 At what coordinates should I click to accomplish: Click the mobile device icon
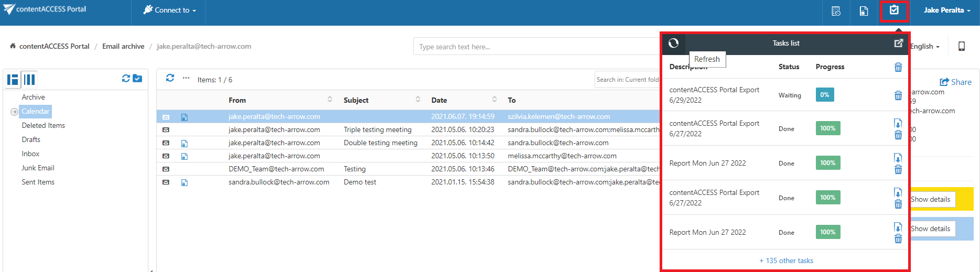961,46
